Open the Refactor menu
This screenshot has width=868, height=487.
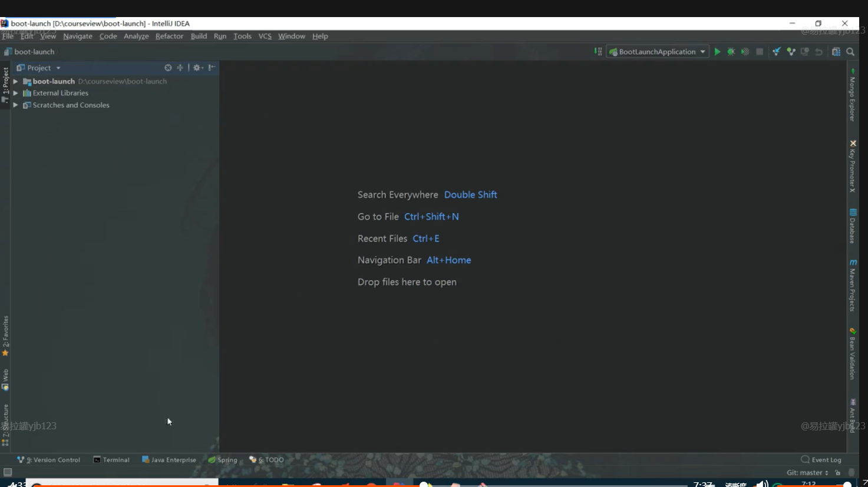click(169, 36)
